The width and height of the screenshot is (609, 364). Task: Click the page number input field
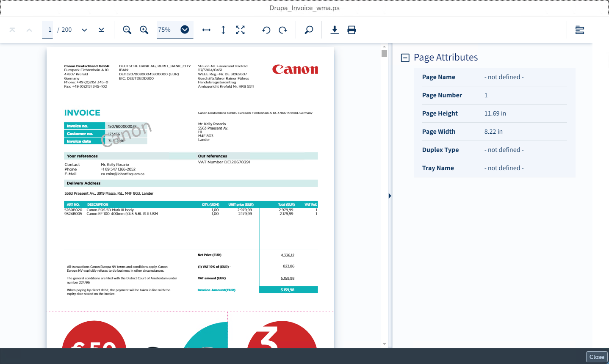tap(48, 30)
